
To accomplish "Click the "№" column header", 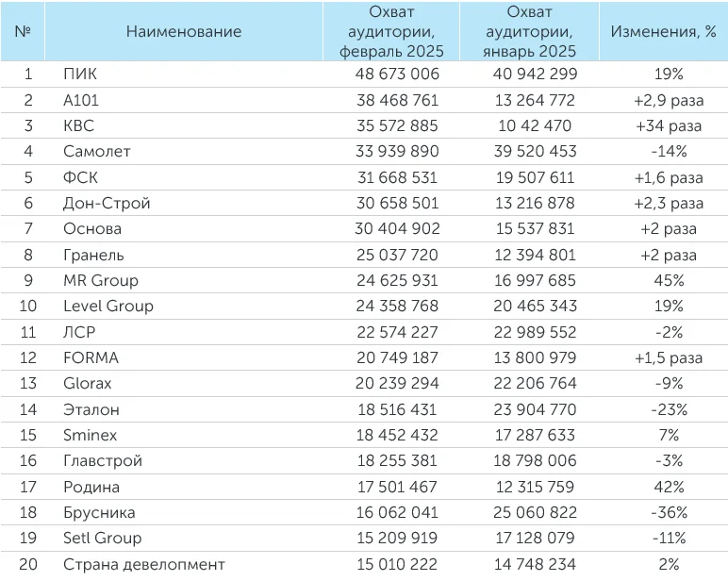I will (25, 31).
